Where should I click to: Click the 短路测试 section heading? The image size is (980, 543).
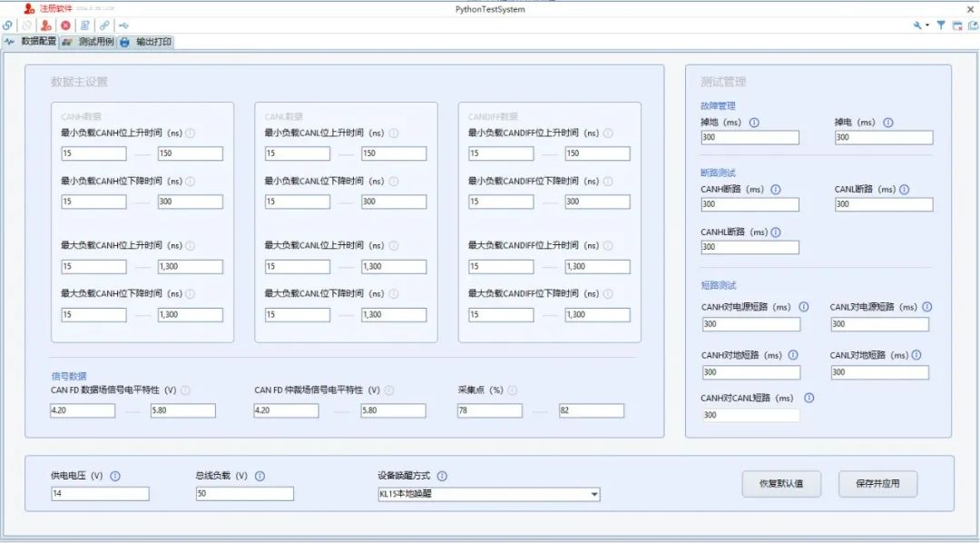coord(719,286)
